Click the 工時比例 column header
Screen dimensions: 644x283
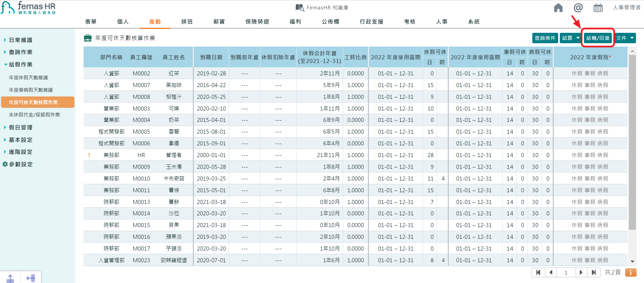pyautogui.click(x=356, y=57)
